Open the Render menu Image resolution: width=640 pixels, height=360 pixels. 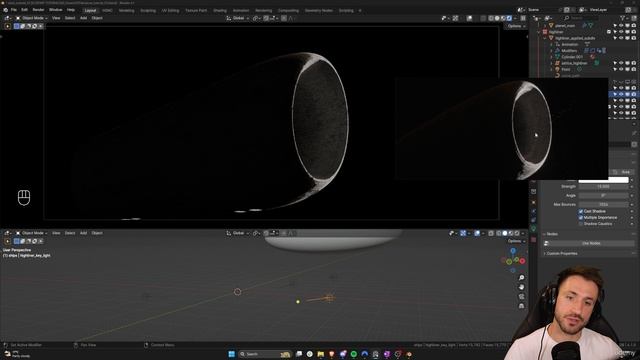[38, 10]
